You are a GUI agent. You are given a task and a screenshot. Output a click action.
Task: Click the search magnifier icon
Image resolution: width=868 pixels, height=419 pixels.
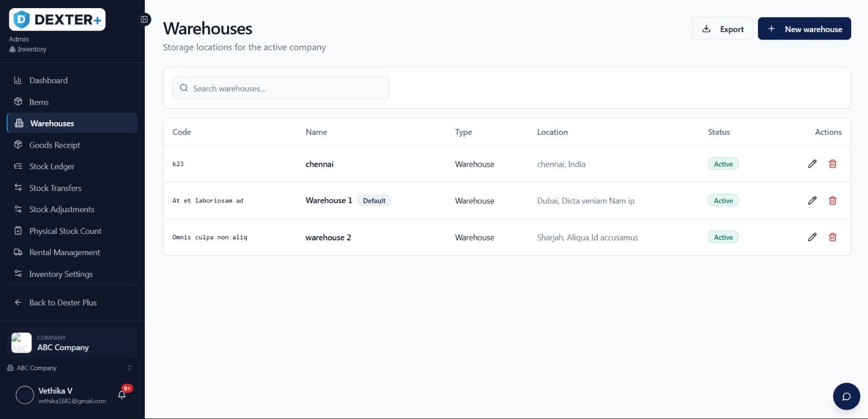[x=184, y=88]
